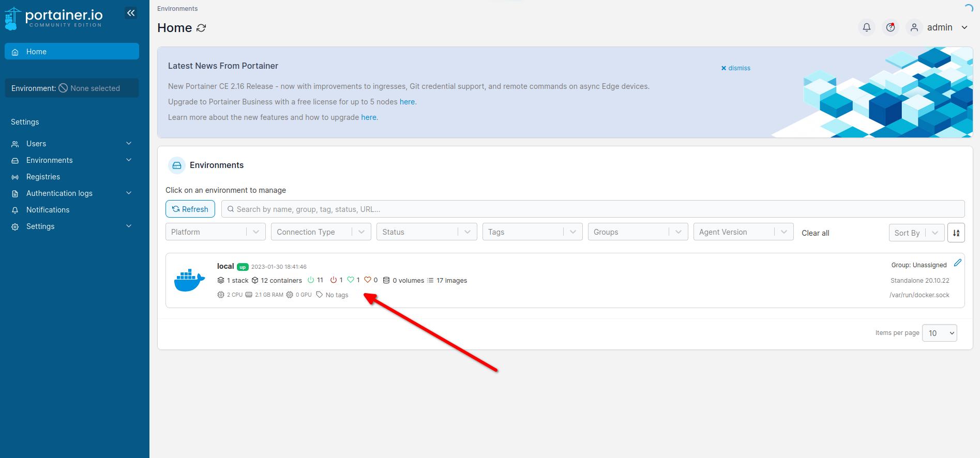Open the Platform filter dropdown
Image resolution: width=980 pixels, height=458 pixels.
point(216,232)
